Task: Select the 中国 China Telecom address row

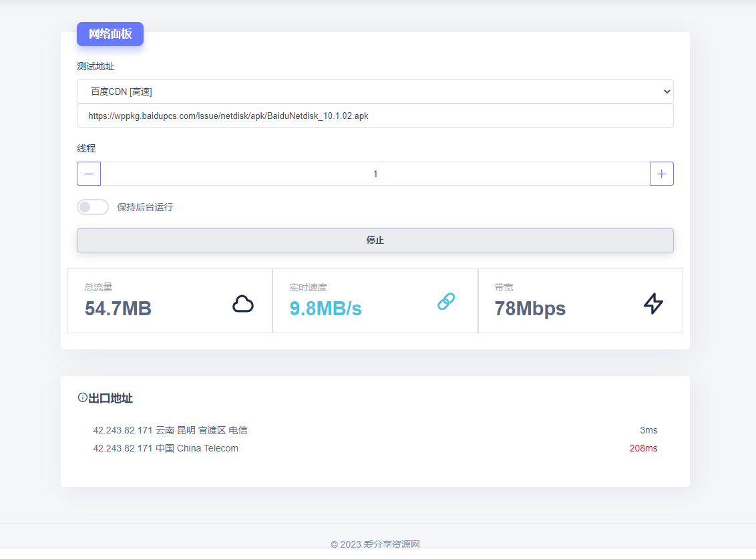Action: click(x=166, y=448)
